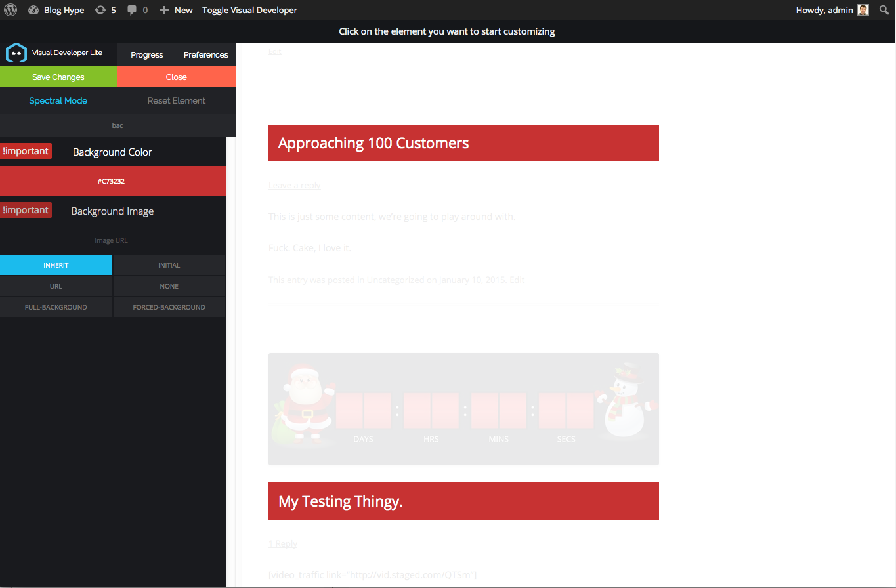Focus the property filter field containing 'bac'
This screenshot has height=588, width=896.
click(x=117, y=125)
